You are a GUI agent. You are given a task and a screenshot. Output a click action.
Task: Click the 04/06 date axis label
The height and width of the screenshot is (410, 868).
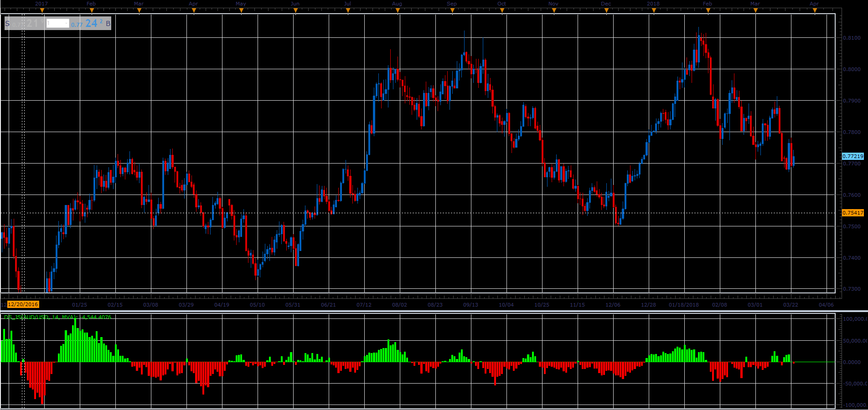[826, 305]
